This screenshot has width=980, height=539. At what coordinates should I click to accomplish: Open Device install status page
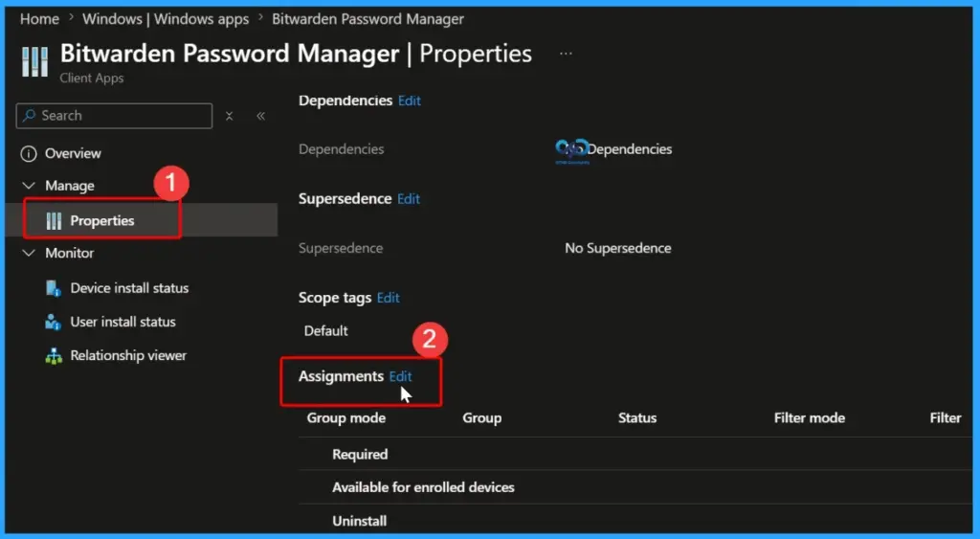click(129, 288)
